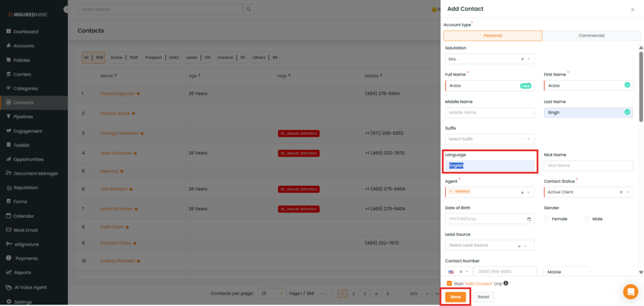The width and height of the screenshot is (644, 306).
Task: Click the calendar icon in Date of Birth
Action: [529, 219]
